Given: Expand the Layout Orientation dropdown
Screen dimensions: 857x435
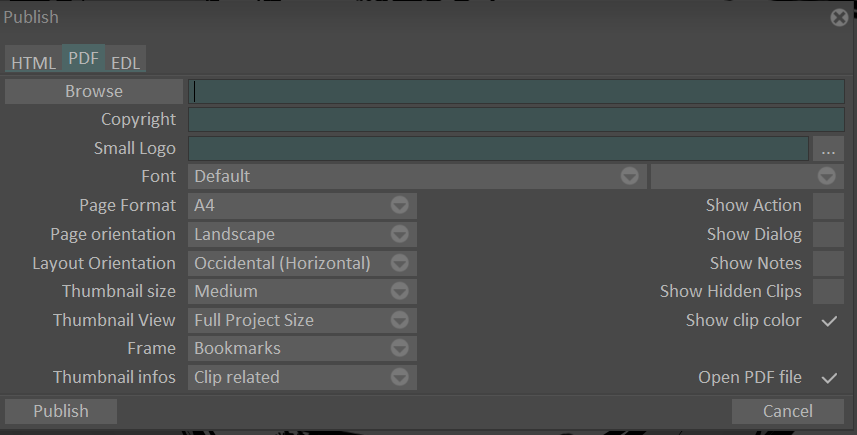Looking at the screenshot, I should tap(302, 263).
